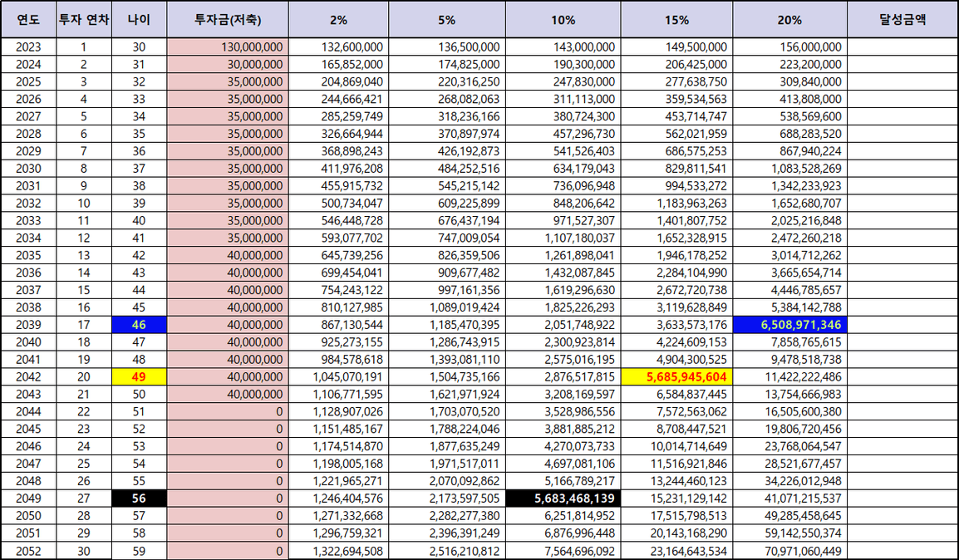Select the 달성금액 header cell
The image size is (959, 560).
pos(902,19)
